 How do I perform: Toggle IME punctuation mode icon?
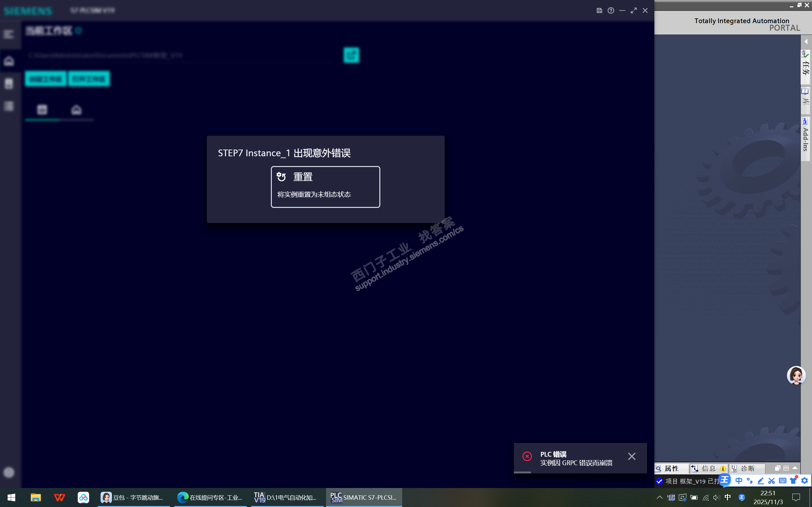click(x=750, y=481)
